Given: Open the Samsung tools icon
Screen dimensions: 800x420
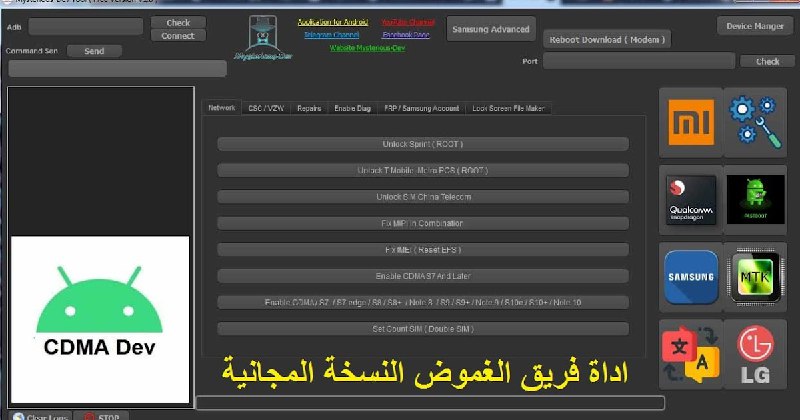Looking at the screenshot, I should [x=691, y=277].
